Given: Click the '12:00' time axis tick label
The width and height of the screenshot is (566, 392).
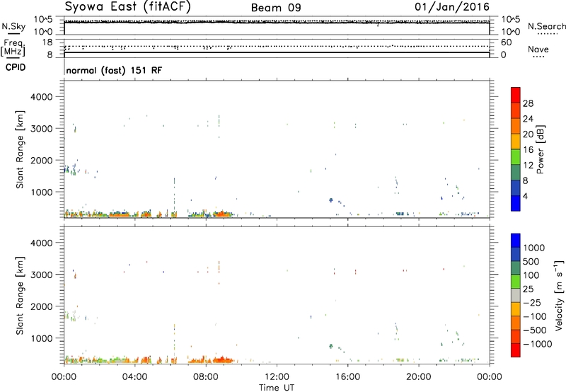Looking at the screenshot, I should click(277, 377).
